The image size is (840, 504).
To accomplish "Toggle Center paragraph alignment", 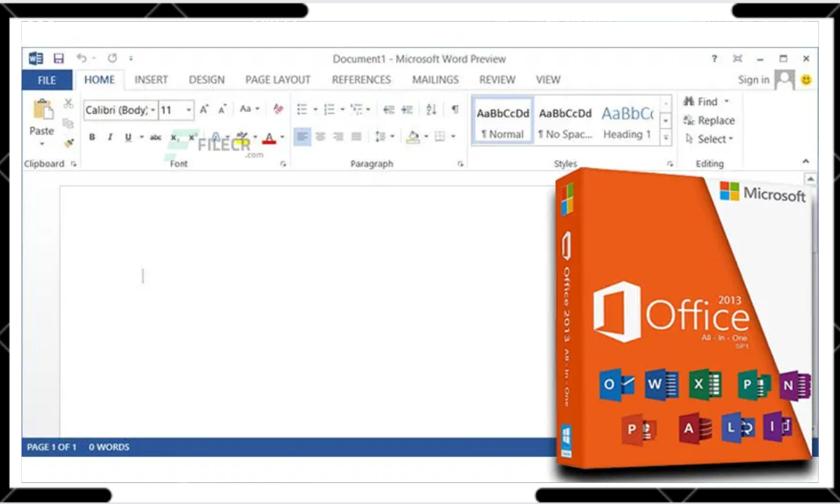I will click(x=321, y=136).
